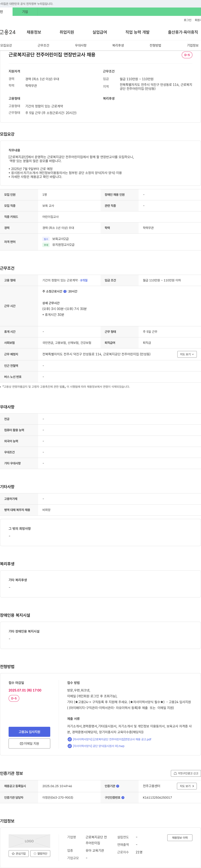The image size is (201, 868).
Task: Open the 출산휴가·육아휴직 menu
Action: [183, 32]
